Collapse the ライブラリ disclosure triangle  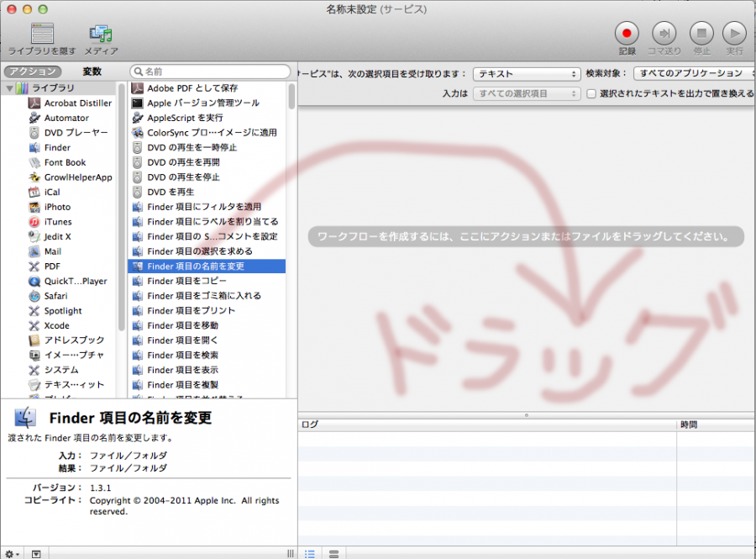(10, 88)
